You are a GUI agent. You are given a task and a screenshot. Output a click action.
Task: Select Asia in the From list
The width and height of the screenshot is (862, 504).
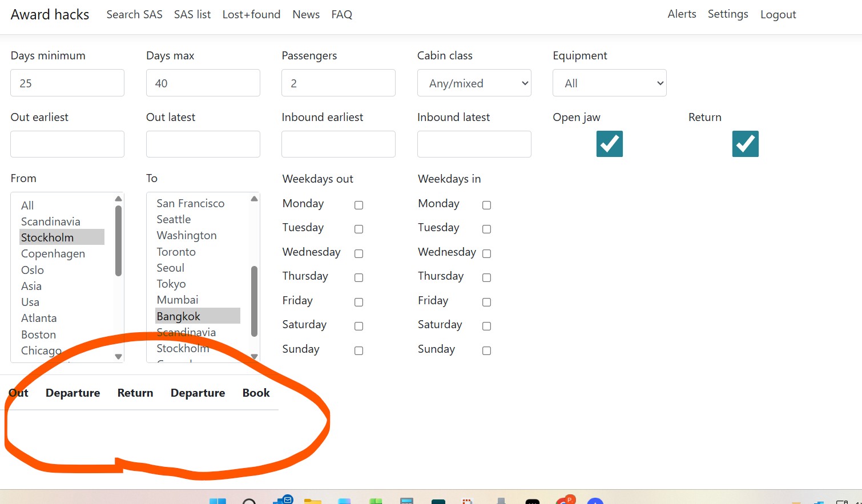(62, 286)
